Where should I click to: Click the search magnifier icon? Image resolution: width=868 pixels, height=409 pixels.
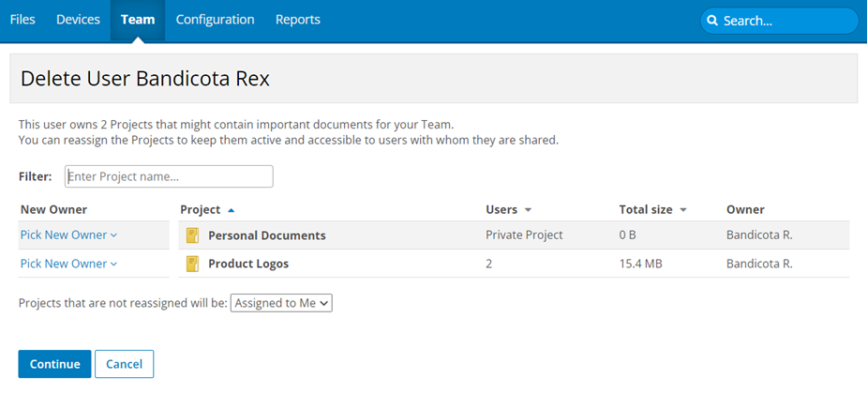click(712, 21)
